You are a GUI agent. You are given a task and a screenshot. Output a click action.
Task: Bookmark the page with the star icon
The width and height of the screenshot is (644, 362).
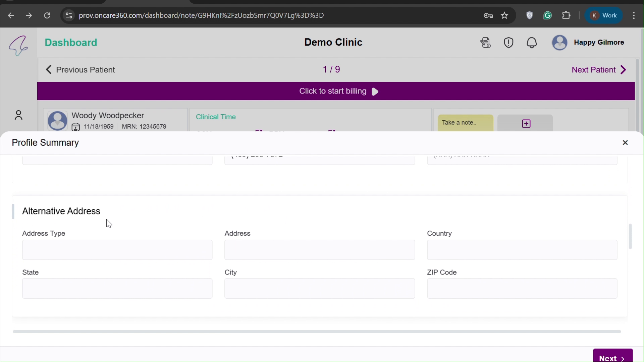point(505,15)
